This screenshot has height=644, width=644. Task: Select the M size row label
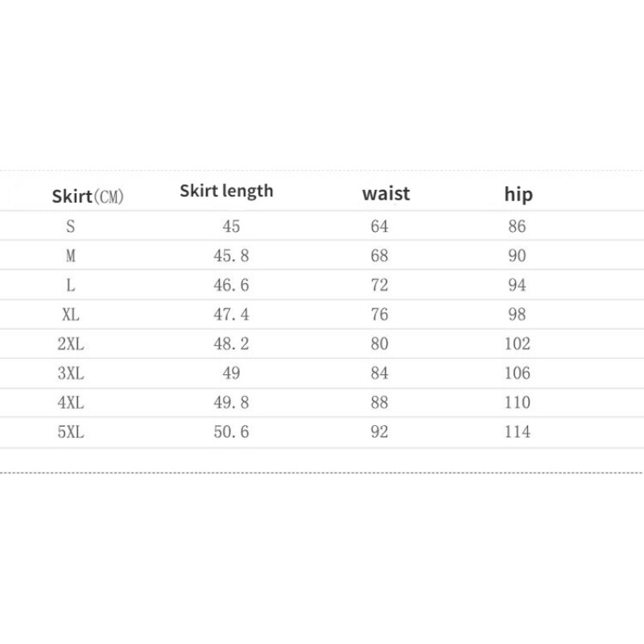[71, 256]
